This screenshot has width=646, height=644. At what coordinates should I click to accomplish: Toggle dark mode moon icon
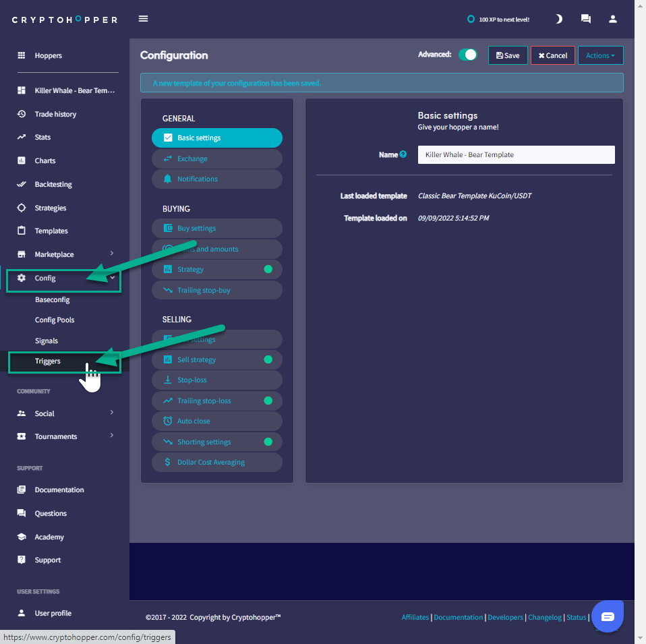(558, 19)
